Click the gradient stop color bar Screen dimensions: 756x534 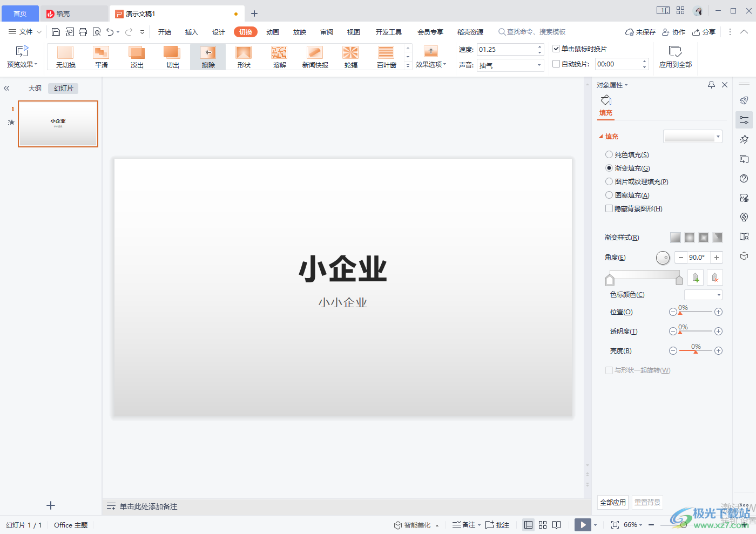(644, 275)
